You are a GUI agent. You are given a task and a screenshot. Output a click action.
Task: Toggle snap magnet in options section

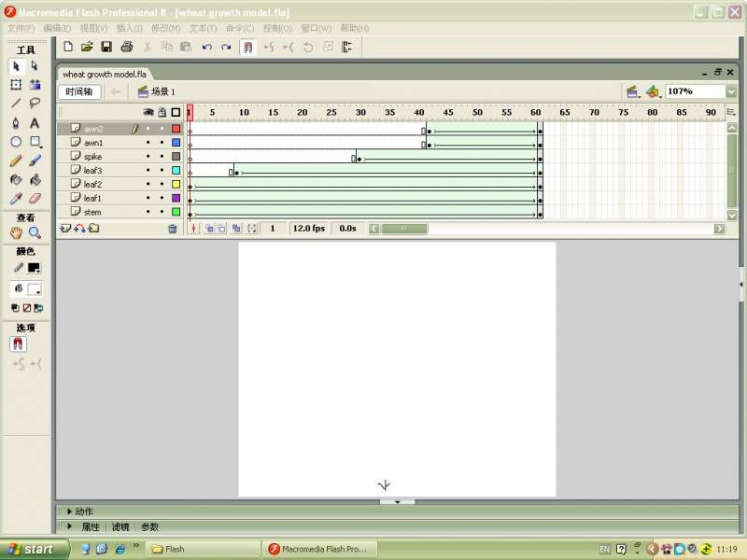(x=18, y=343)
